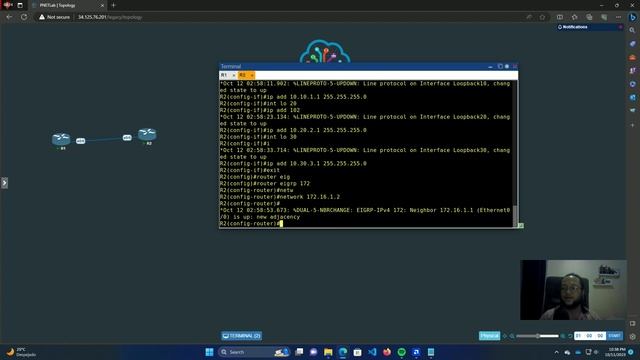Click the e0/0 interface label near R2

(127, 138)
